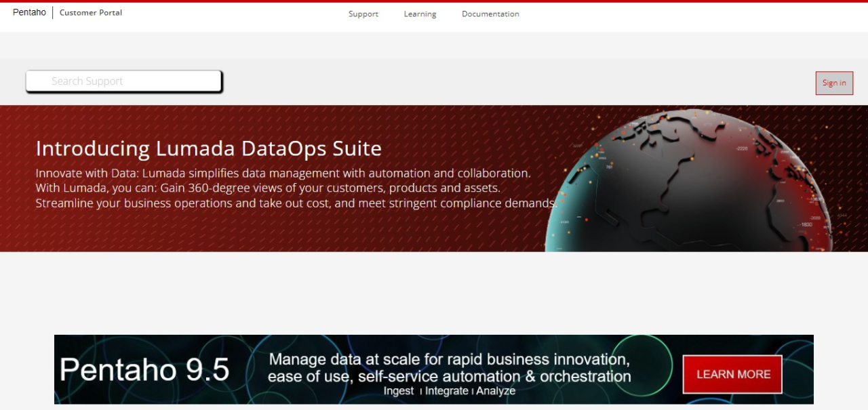This screenshot has height=410, width=868.
Task: Click the 'Manage data at scale' banner text
Action: tap(450, 359)
